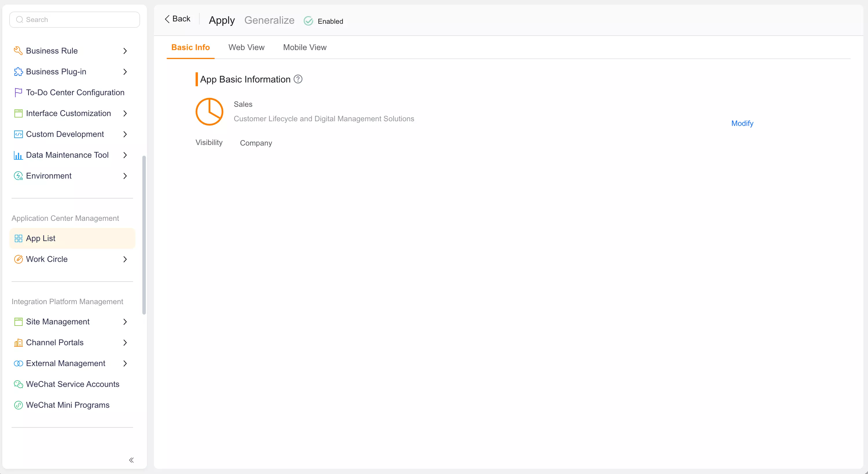Expand the Environment chevron
Screen dimensions: 868x474
[x=125, y=176]
